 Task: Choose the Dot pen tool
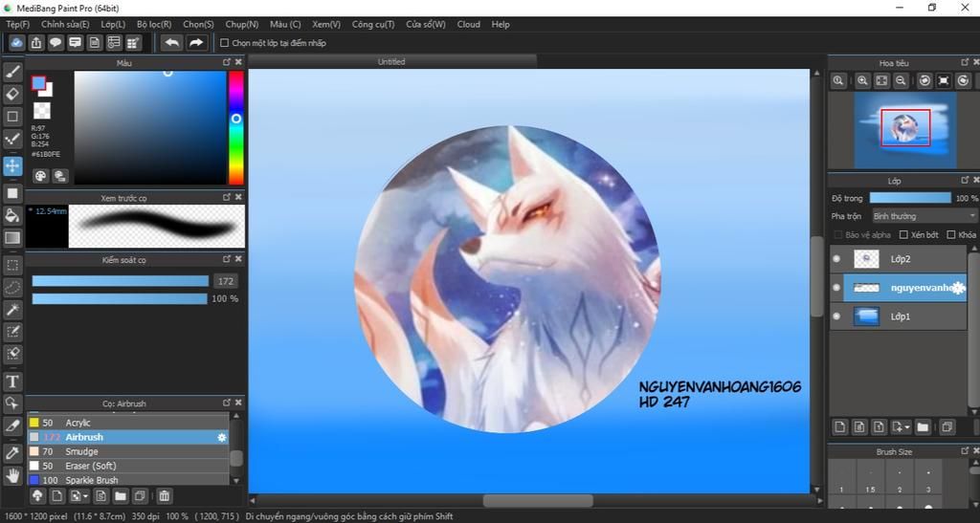tap(12, 139)
